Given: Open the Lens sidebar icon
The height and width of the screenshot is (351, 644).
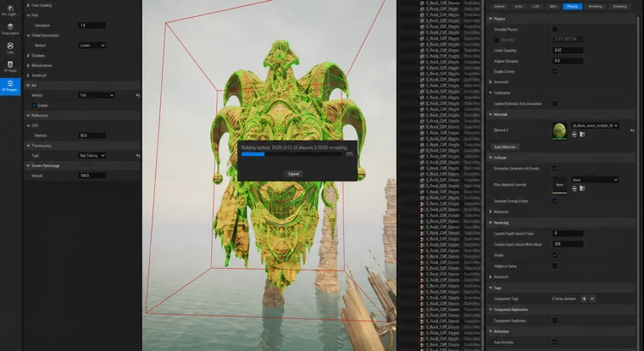Looking at the screenshot, I should coord(10,47).
